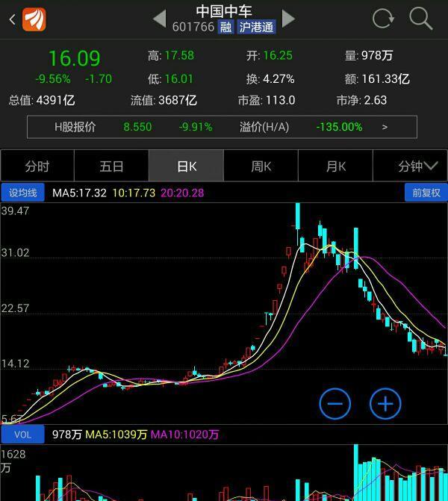Tap the high price 17.58
Image resolution: width=448 pixels, height=501 pixels.
click(x=180, y=55)
